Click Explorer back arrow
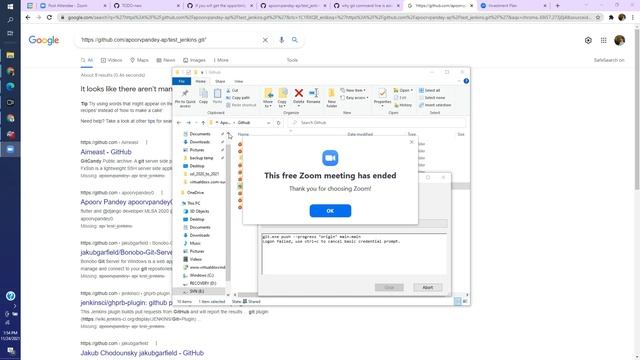640x360 pixels. [x=179, y=122]
